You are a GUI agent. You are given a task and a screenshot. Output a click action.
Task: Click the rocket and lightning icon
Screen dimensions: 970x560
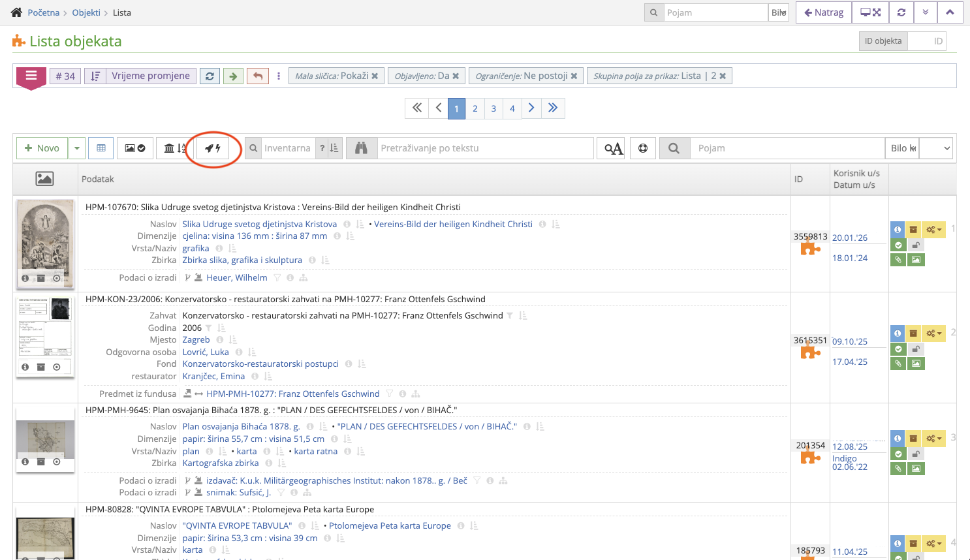click(x=213, y=148)
